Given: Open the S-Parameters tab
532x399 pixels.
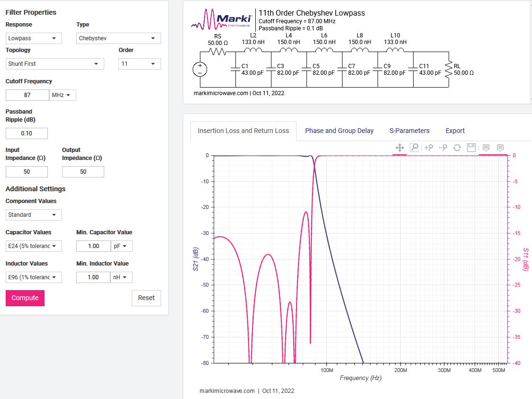Looking at the screenshot, I should tap(409, 131).
